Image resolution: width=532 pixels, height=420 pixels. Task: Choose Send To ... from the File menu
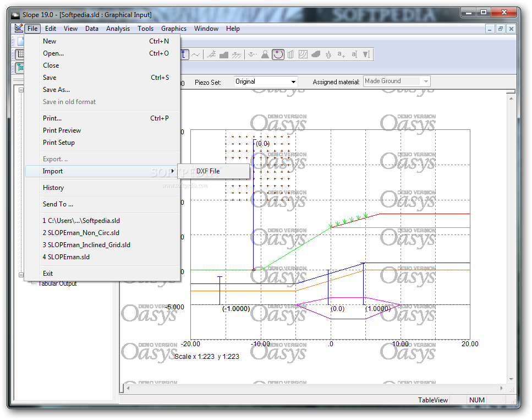pos(102,204)
